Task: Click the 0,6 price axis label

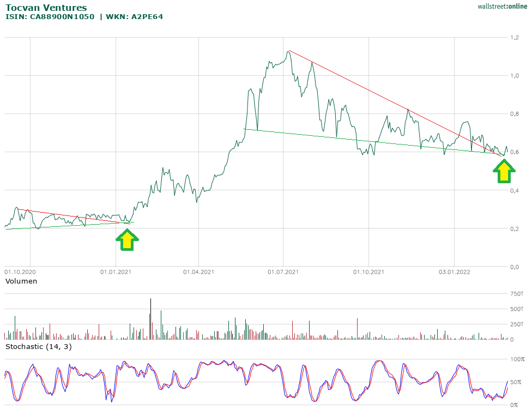Action: tap(515, 152)
